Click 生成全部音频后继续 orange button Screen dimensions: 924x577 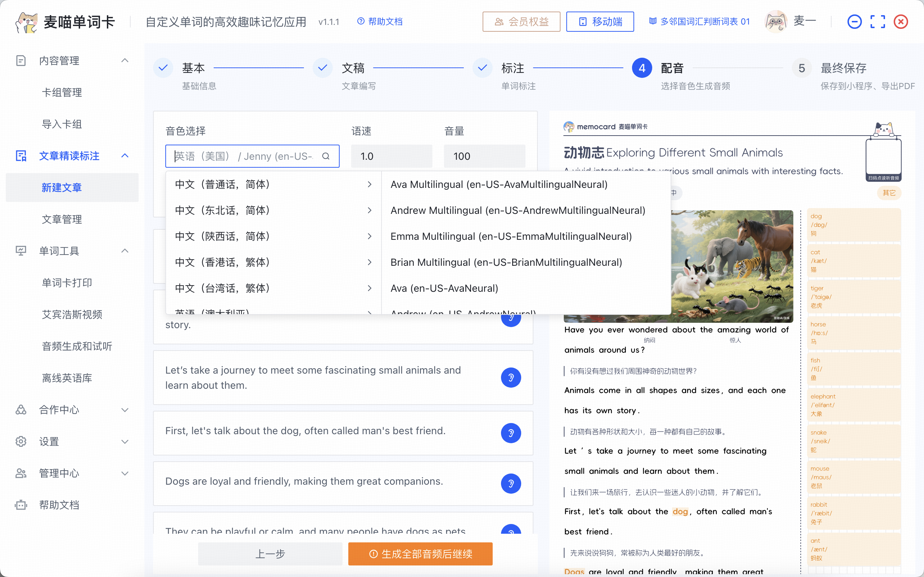(420, 554)
